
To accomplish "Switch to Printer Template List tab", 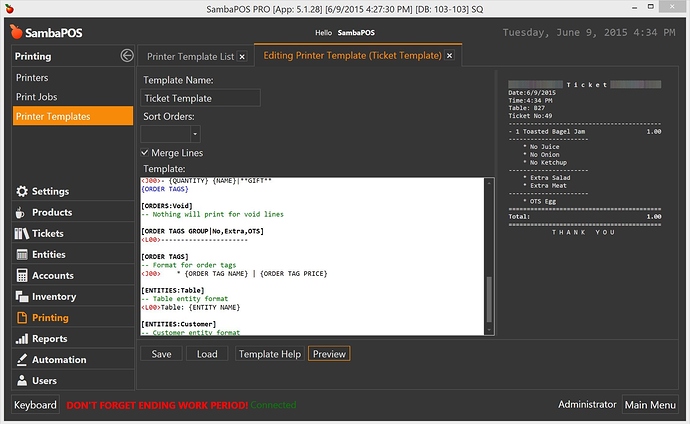I will (191, 57).
